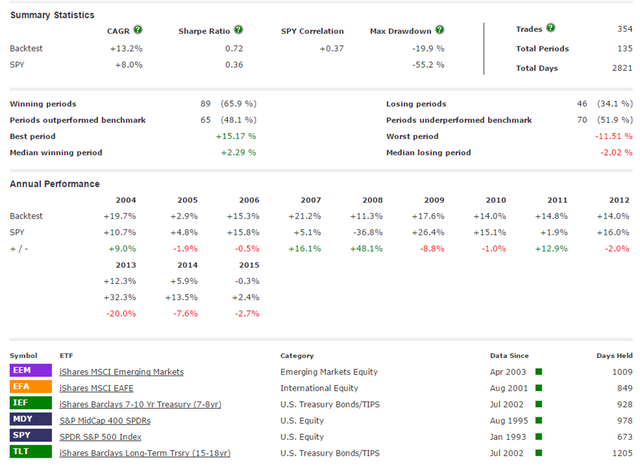Click the Best period value +15.17 %
640x469 pixels.
[x=236, y=136]
